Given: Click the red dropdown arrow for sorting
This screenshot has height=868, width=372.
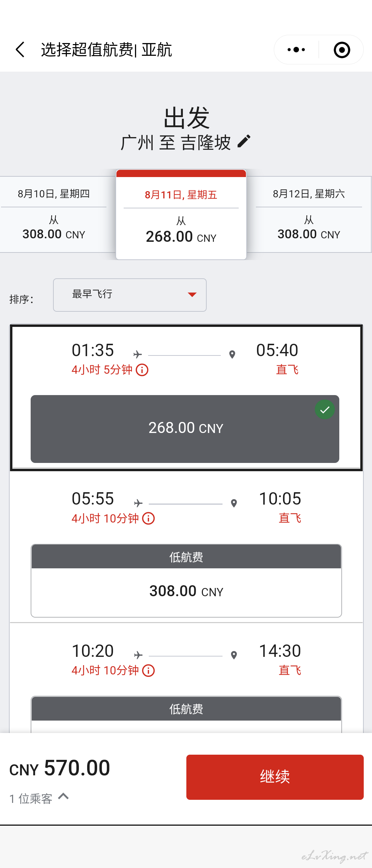Looking at the screenshot, I should tap(192, 294).
